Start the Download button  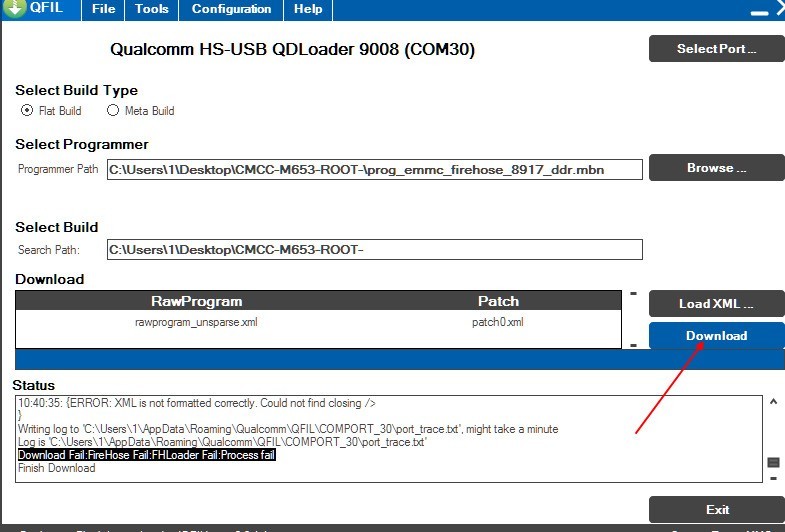[x=716, y=335]
